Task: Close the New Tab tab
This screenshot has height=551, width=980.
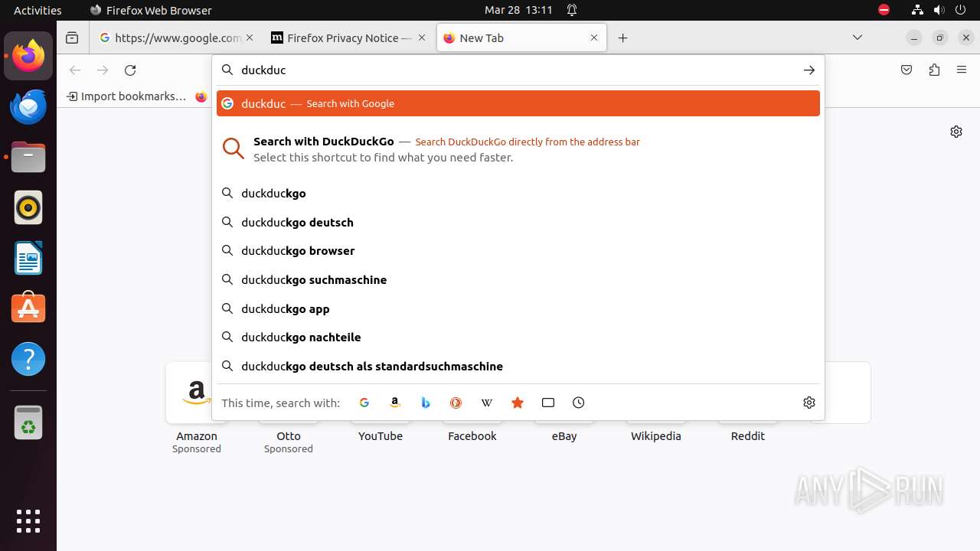Action: click(594, 38)
